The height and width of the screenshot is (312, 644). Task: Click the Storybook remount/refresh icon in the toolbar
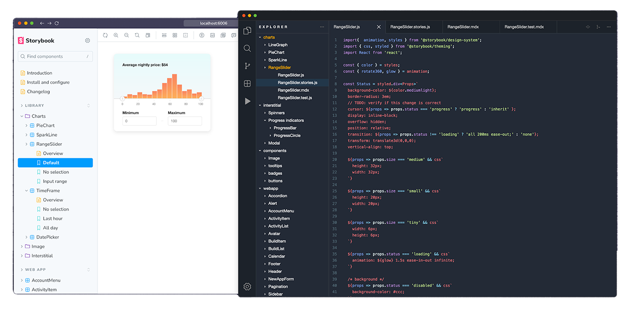105,35
